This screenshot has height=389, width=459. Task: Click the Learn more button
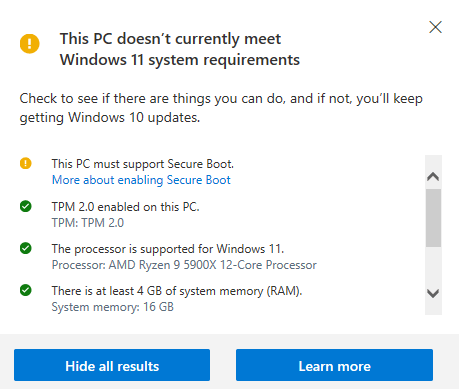click(334, 365)
